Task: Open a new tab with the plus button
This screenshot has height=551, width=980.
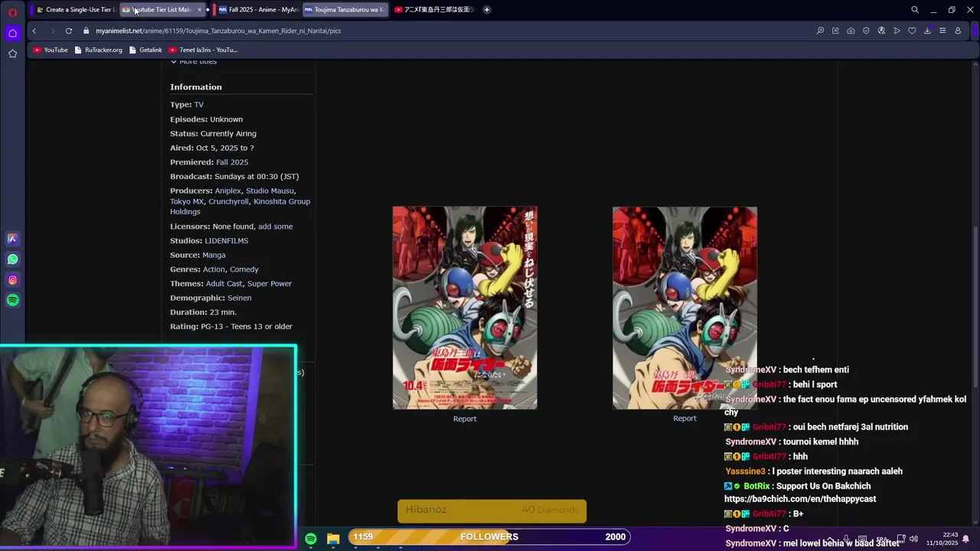Action: (487, 10)
